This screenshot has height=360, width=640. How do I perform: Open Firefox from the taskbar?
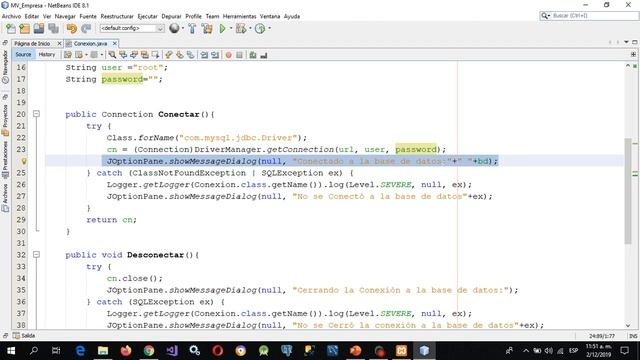126,351
